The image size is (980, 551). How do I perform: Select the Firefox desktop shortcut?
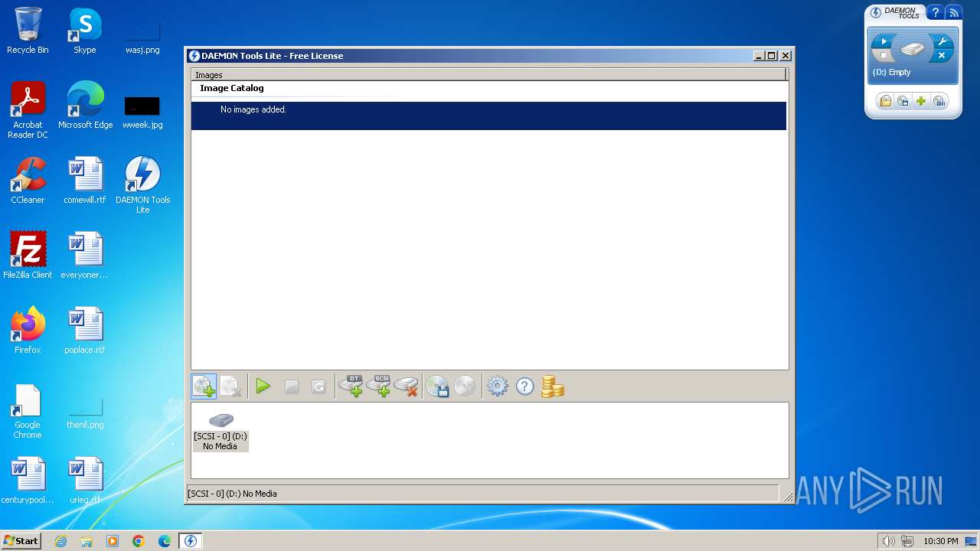28,331
